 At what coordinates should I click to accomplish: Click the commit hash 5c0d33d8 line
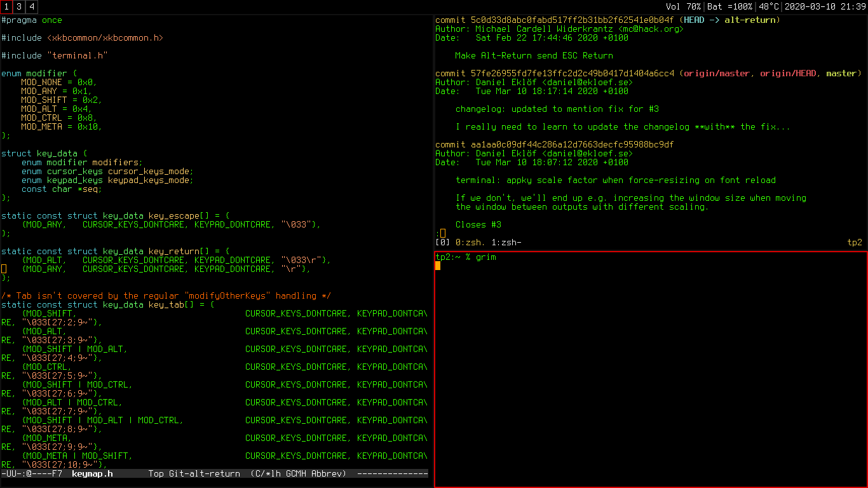(x=554, y=20)
